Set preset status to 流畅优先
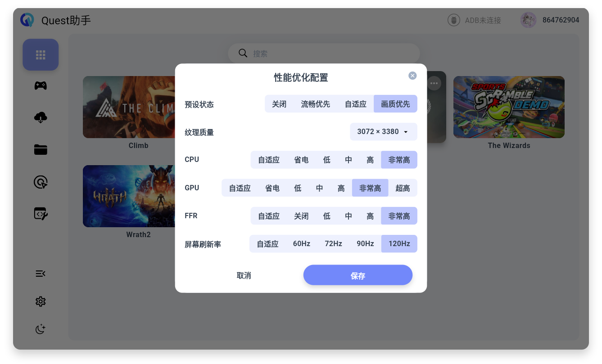 pyautogui.click(x=315, y=104)
